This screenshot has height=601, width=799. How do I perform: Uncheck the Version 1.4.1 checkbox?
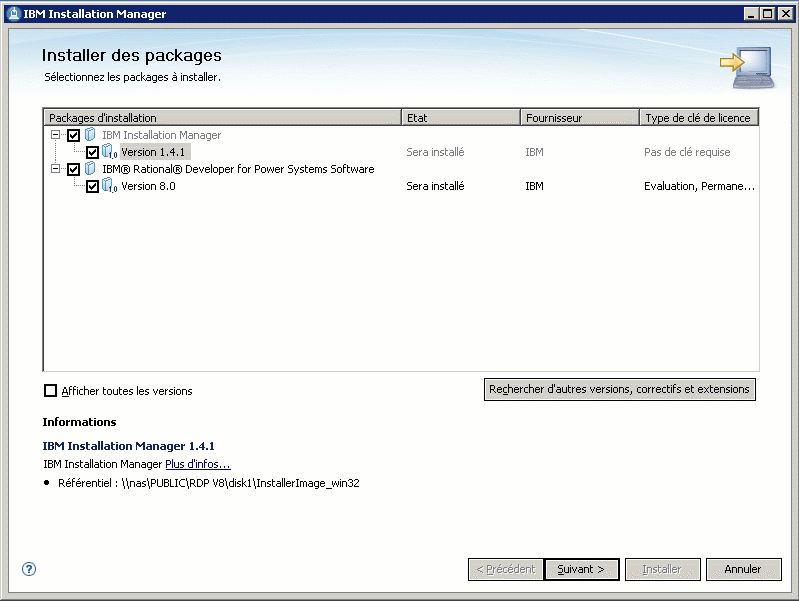[x=92, y=152]
